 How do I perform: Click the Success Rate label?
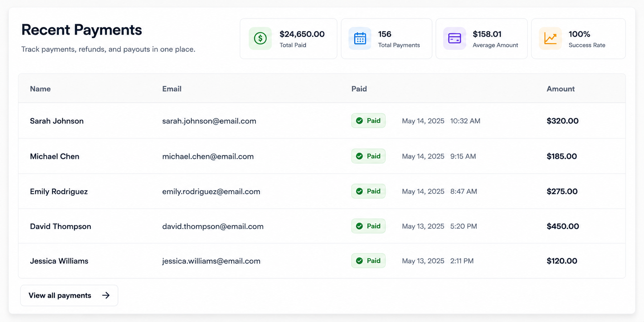point(587,45)
